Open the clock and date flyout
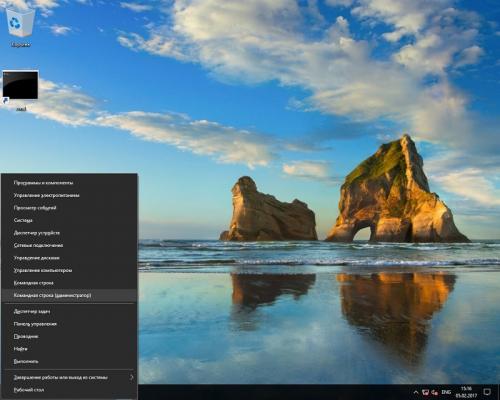This screenshot has width=500, height=400. coord(466,392)
